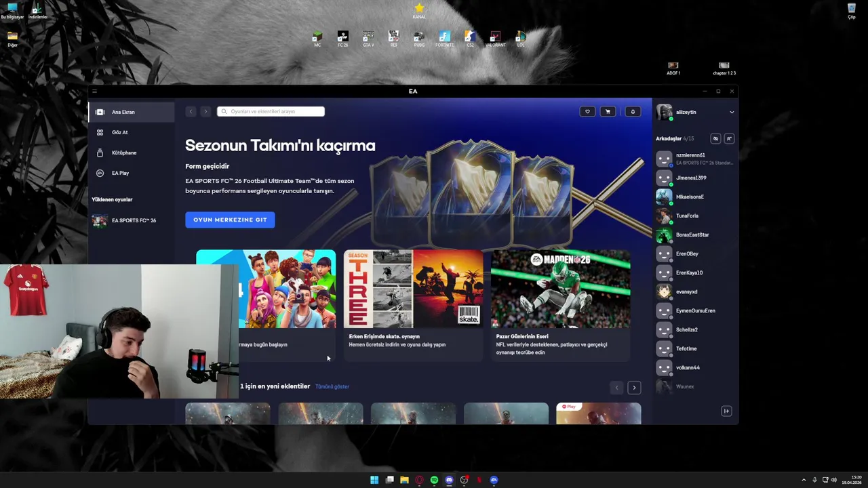Select friend BoraxEastStar
The image size is (868, 488).
click(x=694, y=235)
